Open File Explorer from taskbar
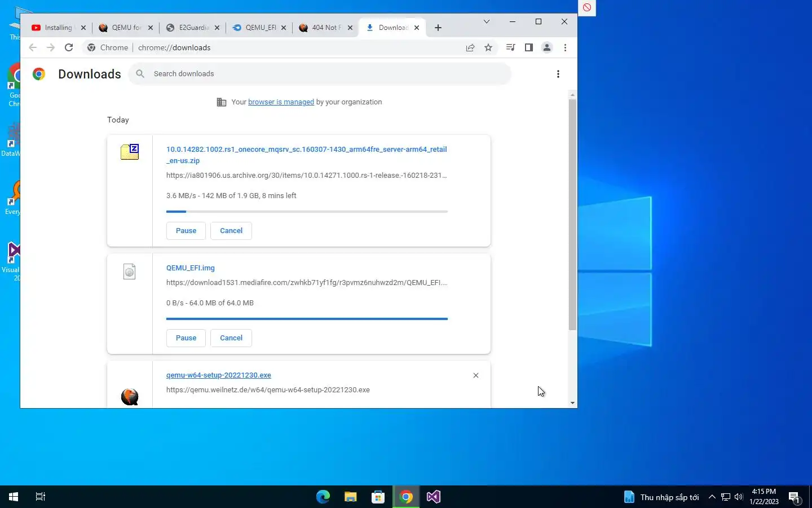812x508 pixels. tap(351, 497)
